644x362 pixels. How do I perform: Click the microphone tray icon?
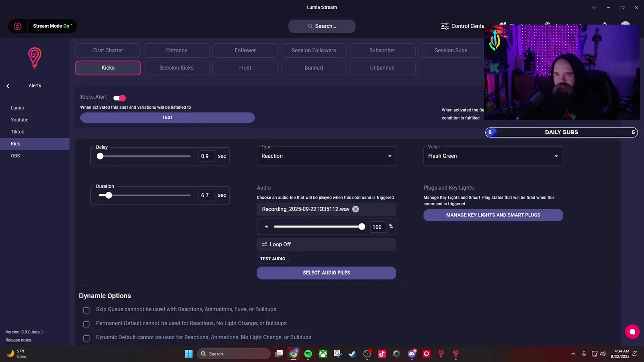point(584,354)
